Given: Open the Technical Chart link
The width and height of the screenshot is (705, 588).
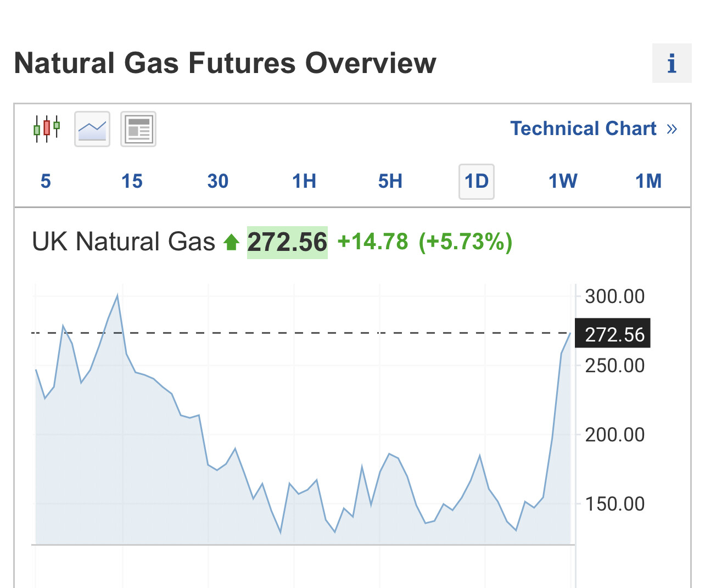Looking at the screenshot, I should coord(583,129).
